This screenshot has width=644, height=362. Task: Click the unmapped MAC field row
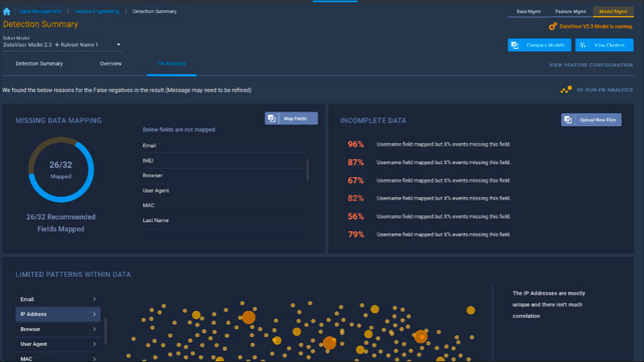pos(223,205)
